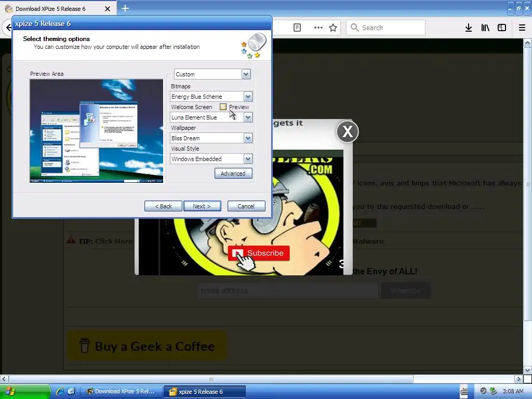Click the first system tray icon
Image resolution: width=532 pixels, height=399 pixels.
(483, 391)
